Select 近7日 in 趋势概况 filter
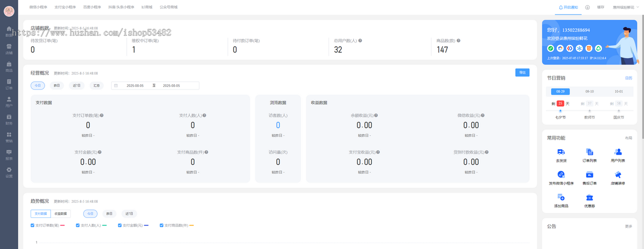 (129, 214)
